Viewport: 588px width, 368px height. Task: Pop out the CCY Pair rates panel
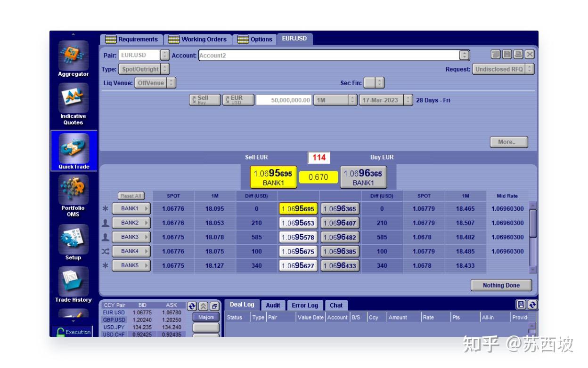point(214,306)
